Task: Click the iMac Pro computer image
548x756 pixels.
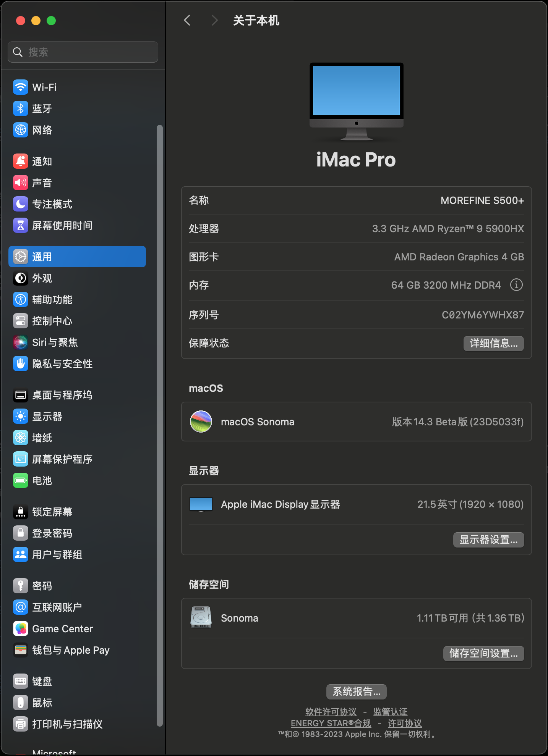Action: coord(357,102)
